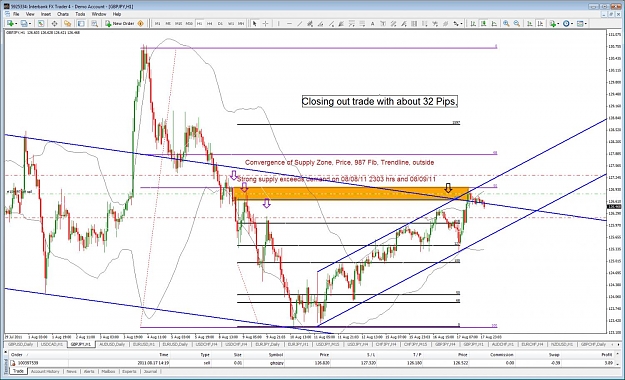
Task: Open the Data Window icon
Action: tap(54, 24)
